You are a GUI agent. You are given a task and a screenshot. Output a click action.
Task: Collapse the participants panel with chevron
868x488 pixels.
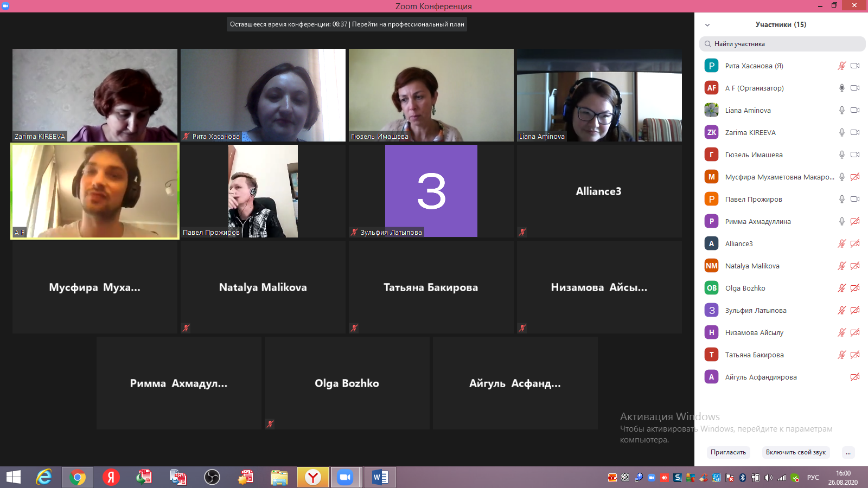707,25
